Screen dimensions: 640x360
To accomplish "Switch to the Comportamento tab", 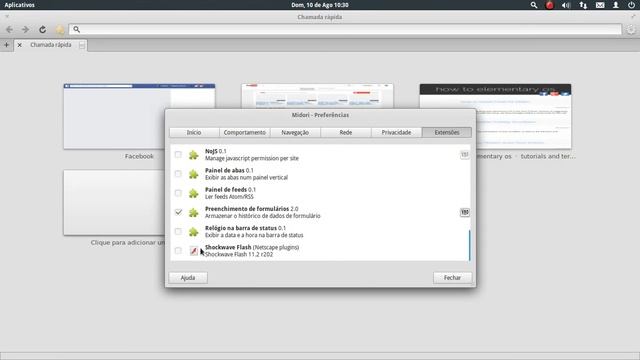I will pyautogui.click(x=244, y=132).
